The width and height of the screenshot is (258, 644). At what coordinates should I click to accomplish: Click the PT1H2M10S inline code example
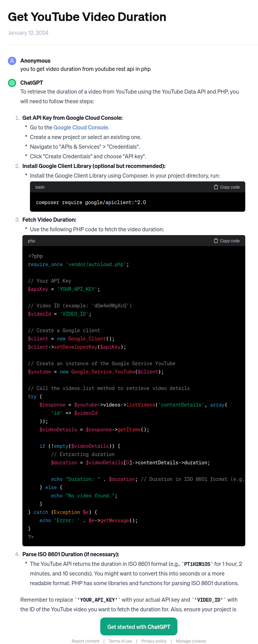click(x=197, y=564)
